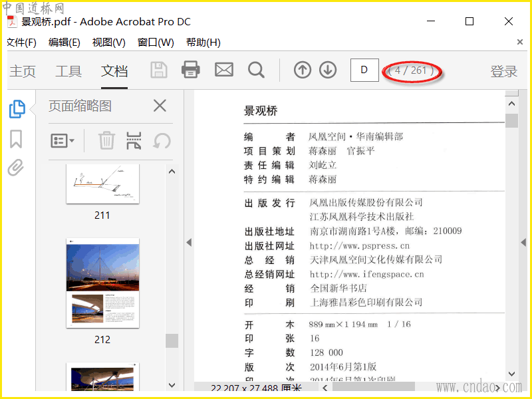
Task: Click the http://www.ifengspace.cn text
Action: click(367, 274)
